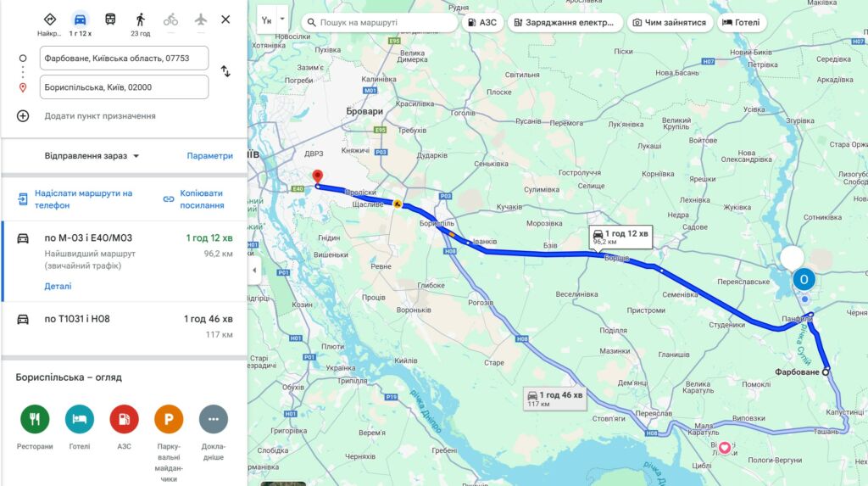Select the walking travel mode icon
The image size is (868, 486).
pyautogui.click(x=141, y=20)
